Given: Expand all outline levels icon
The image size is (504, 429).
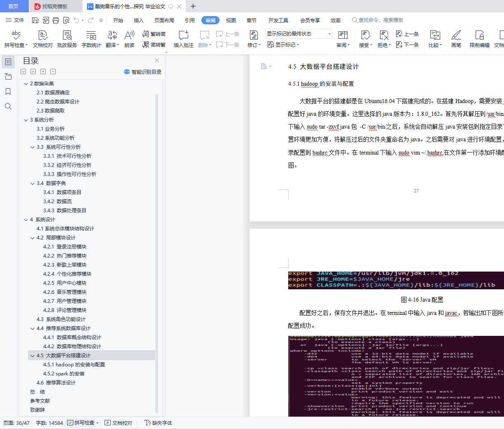Looking at the screenshot, I should [23, 72].
